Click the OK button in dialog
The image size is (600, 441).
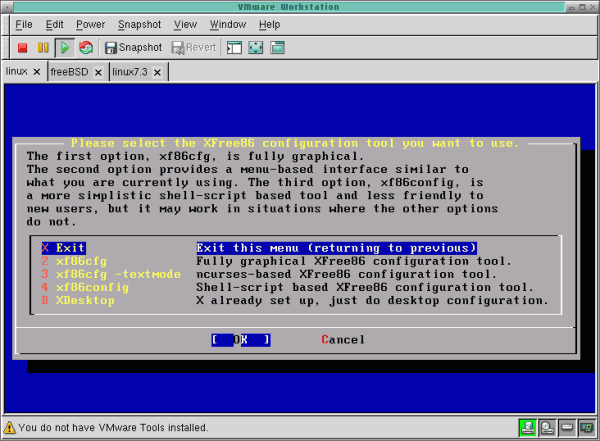pos(241,340)
